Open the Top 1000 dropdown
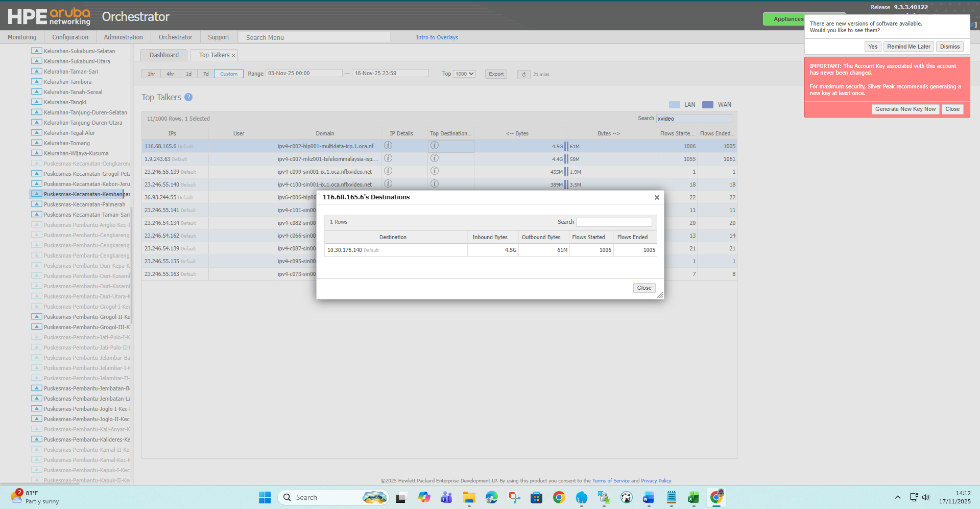 click(465, 74)
